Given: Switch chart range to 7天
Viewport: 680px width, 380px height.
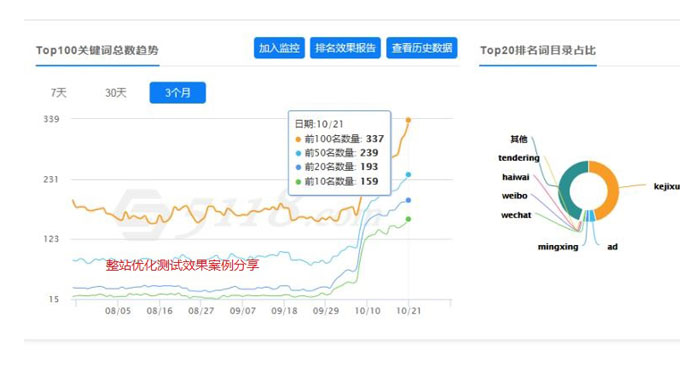Looking at the screenshot, I should tap(59, 93).
